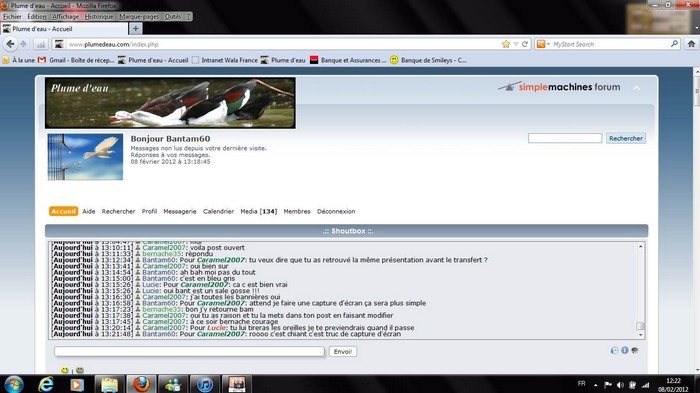
Task: Open the search engine dropdown in the search bar
Action: click(543, 44)
